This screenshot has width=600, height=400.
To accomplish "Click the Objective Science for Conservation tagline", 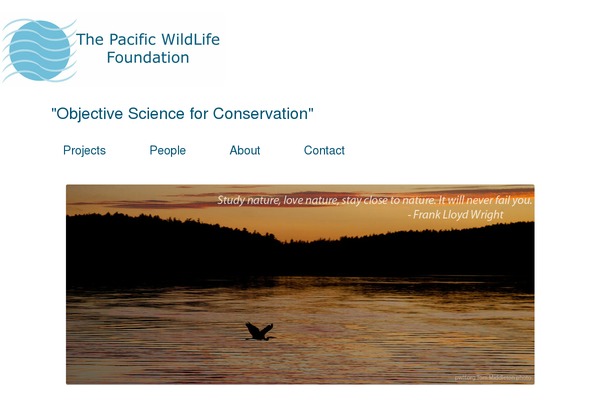I will pos(182,114).
